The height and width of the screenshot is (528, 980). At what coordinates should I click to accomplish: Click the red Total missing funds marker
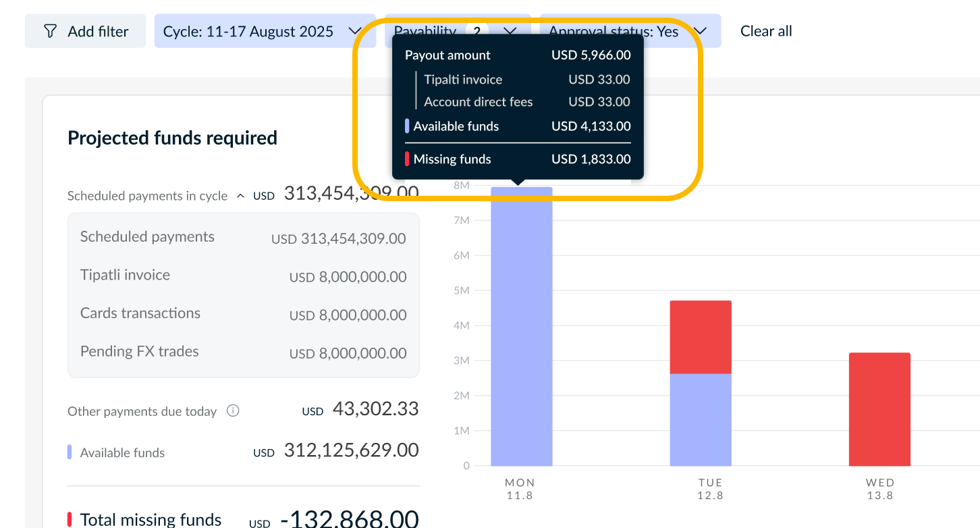[x=70, y=519]
